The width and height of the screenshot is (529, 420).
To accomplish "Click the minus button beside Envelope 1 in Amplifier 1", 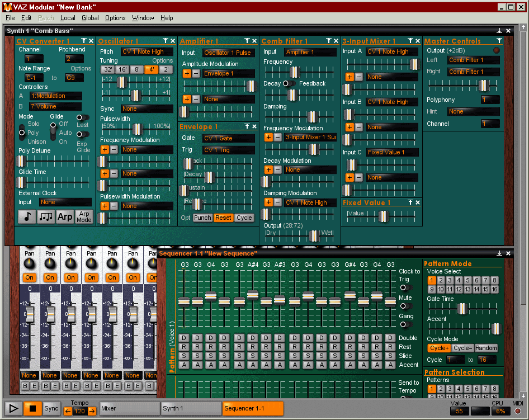I will point(196,74).
